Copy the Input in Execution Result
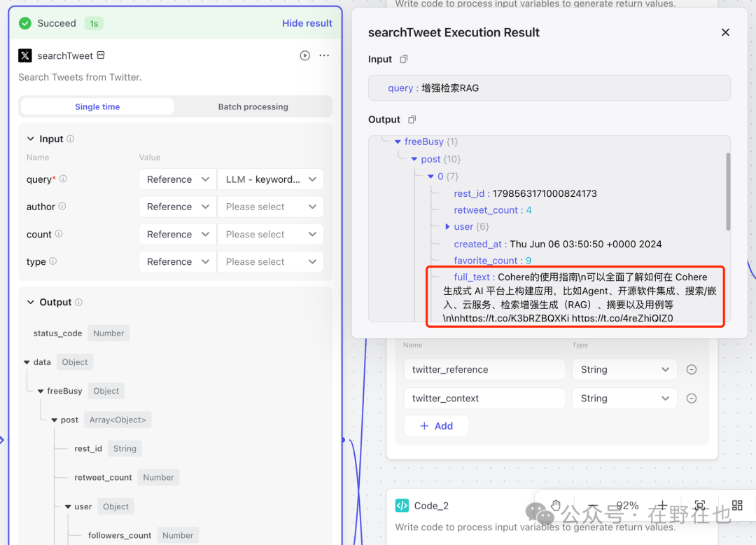Viewport: 756px width, 545px height. 404,60
